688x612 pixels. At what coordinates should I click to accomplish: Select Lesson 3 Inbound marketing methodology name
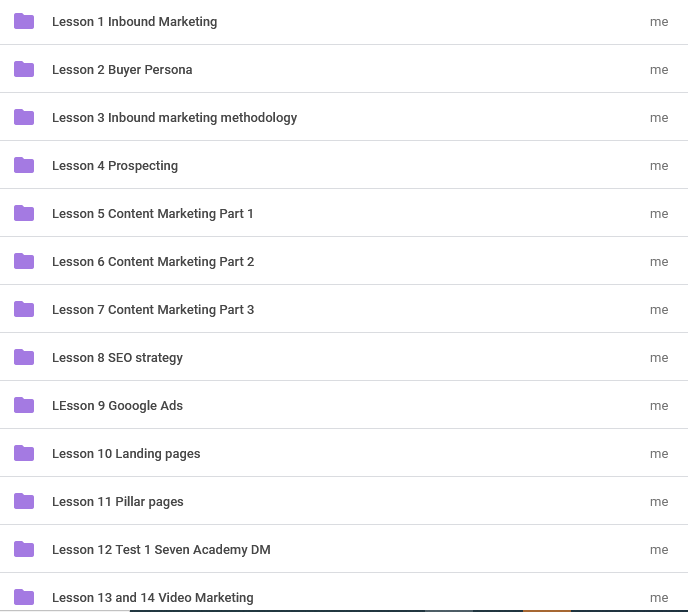[x=174, y=117]
